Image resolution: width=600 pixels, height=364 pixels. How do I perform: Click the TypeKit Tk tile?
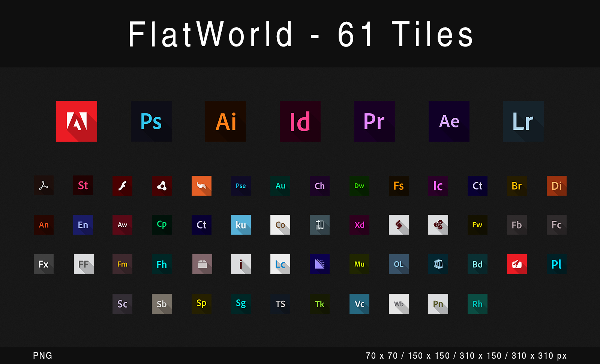tap(319, 304)
